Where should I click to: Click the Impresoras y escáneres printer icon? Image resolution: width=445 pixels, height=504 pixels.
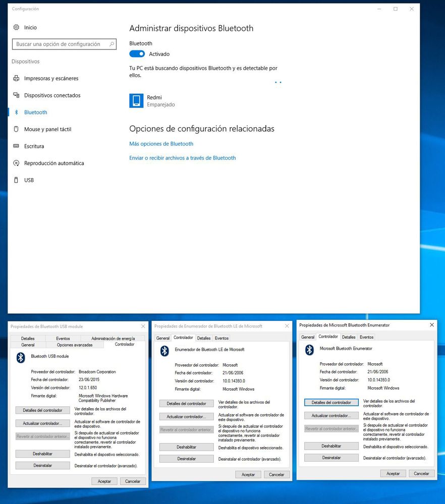[16, 78]
